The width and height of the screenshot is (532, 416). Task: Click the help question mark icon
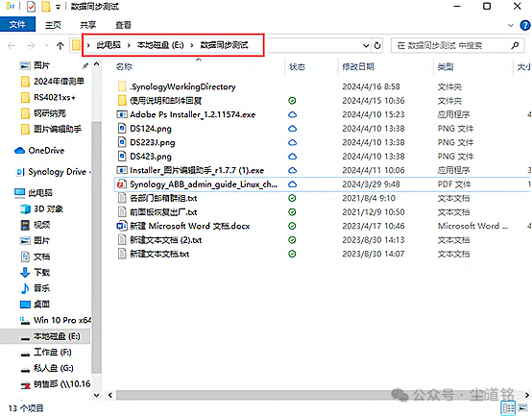tap(525, 25)
